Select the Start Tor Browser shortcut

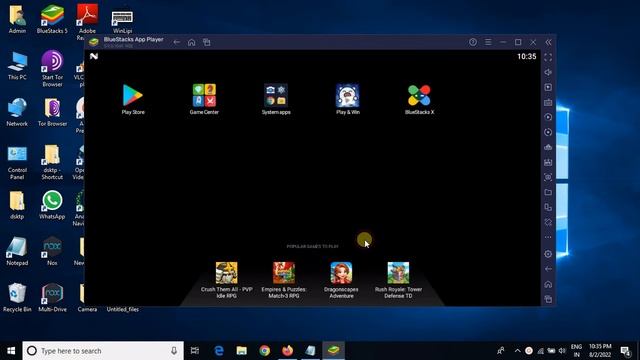[x=52, y=69]
